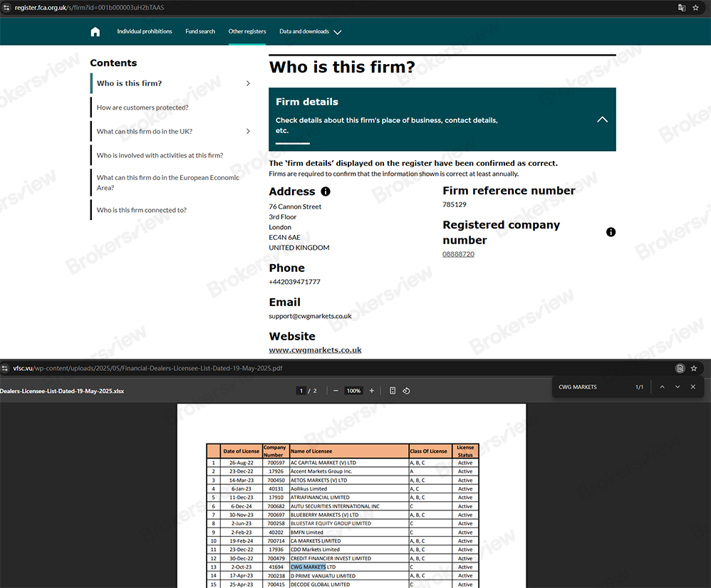Open 'Who is this firm connected to?' link
711x588 pixels.
pyautogui.click(x=142, y=210)
